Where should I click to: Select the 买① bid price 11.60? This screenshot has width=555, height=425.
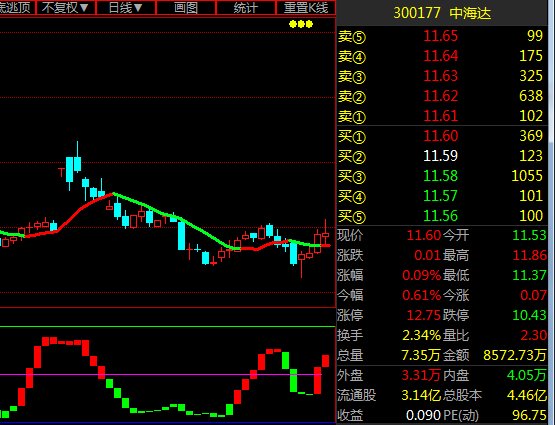click(441, 136)
